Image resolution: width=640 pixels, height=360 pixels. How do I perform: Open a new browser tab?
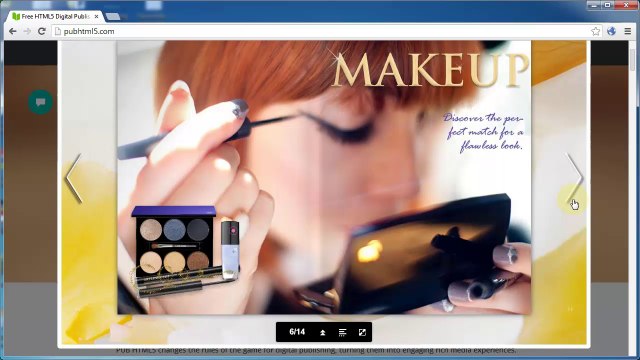click(x=113, y=17)
